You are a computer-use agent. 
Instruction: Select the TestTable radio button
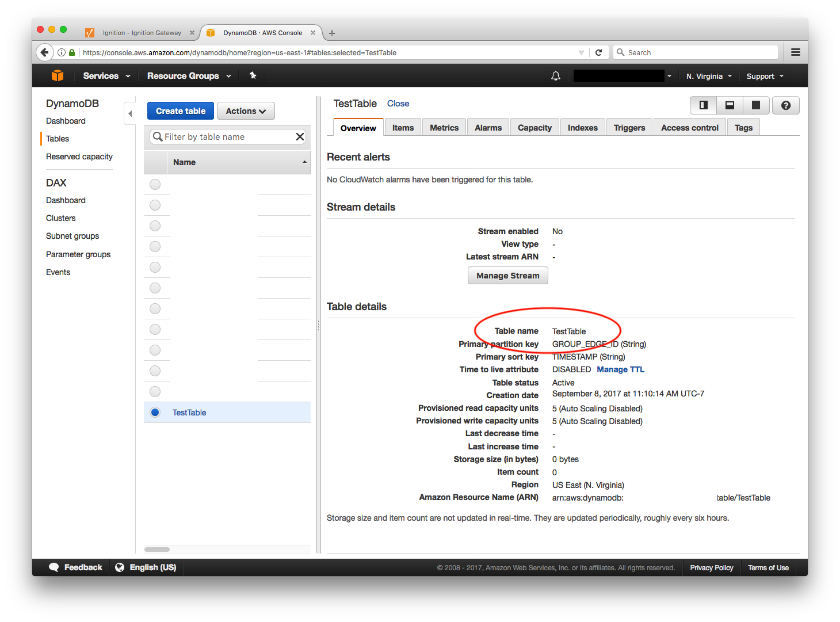pyautogui.click(x=155, y=412)
